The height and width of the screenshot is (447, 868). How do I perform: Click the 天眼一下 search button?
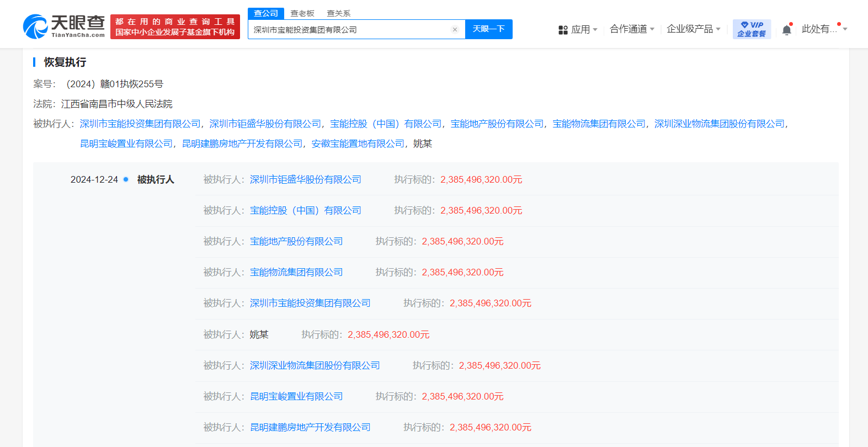pyautogui.click(x=489, y=29)
